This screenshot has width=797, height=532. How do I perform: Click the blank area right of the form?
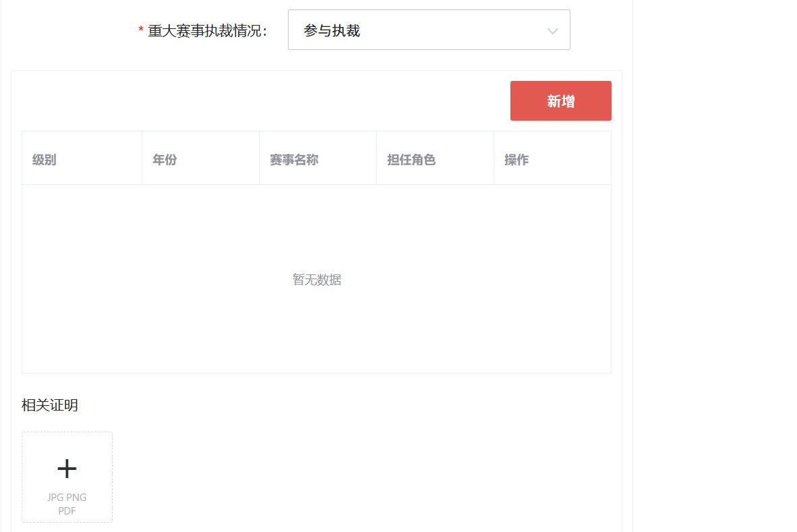click(715, 270)
